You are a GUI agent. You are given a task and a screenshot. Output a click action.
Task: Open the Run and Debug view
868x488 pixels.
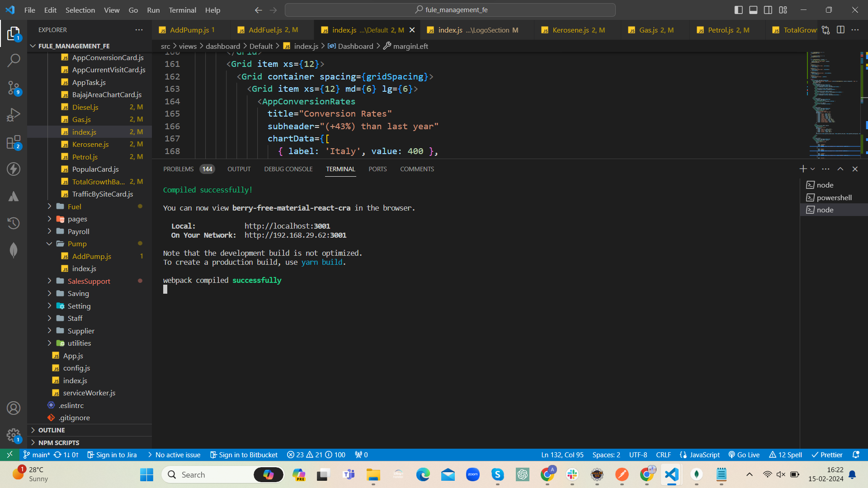pos(14,115)
